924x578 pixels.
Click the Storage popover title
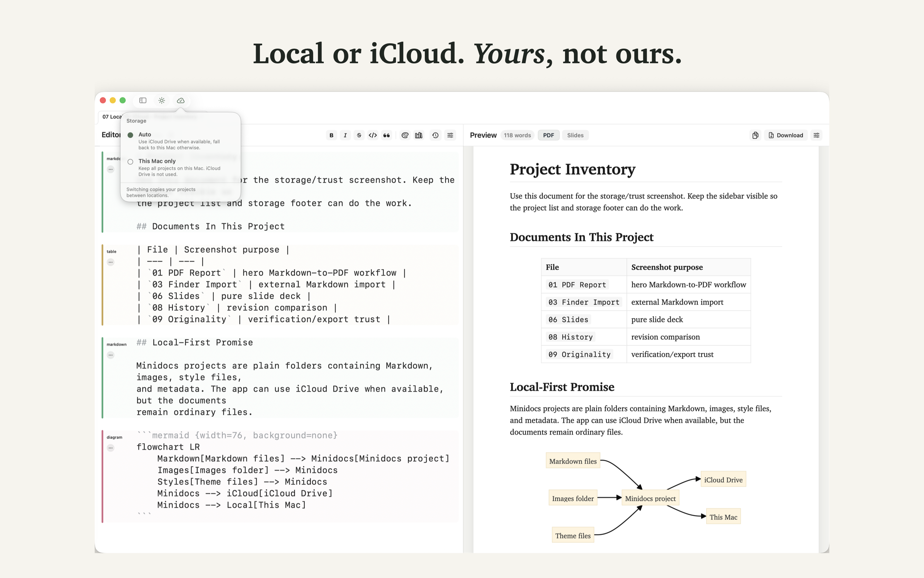tap(136, 121)
